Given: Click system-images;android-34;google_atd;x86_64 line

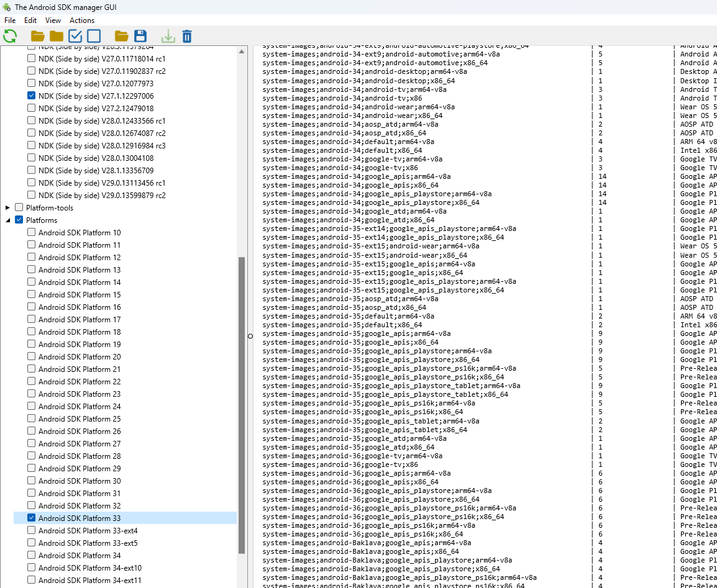Looking at the screenshot, I should click(349, 220).
